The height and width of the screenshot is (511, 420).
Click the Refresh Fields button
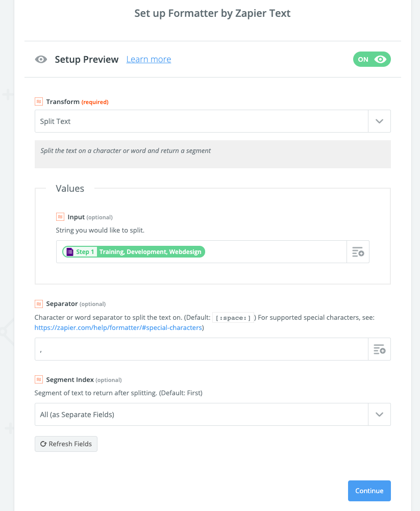(66, 444)
